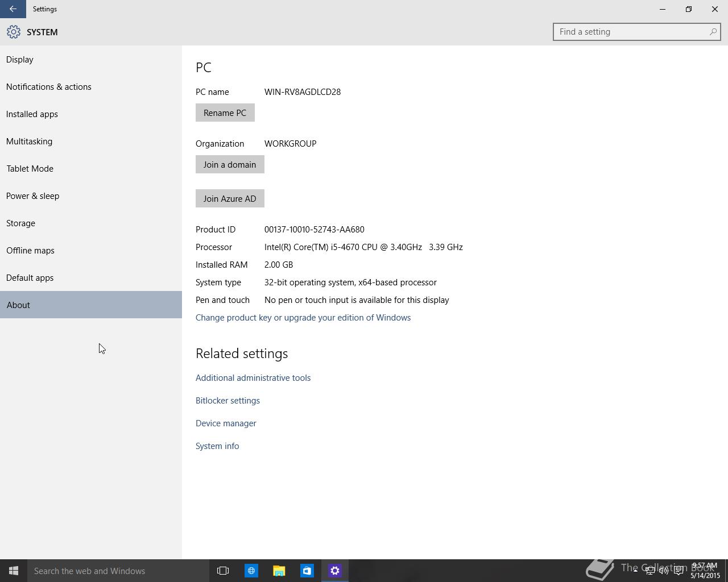Screen dimensions: 728x582
Task: Click Search the web and Windows box
Action: click(118, 571)
